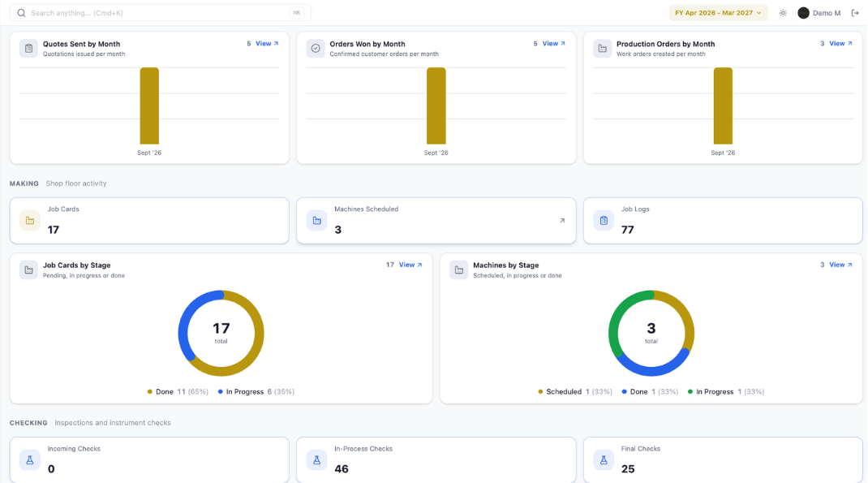Click the In-Process Checks flask icon
This screenshot has height=483, width=868.
tap(316, 459)
